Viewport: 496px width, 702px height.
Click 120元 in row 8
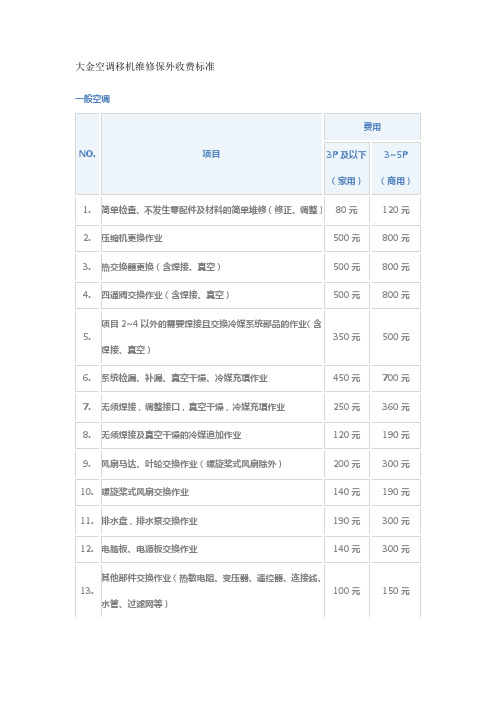pyautogui.click(x=346, y=435)
